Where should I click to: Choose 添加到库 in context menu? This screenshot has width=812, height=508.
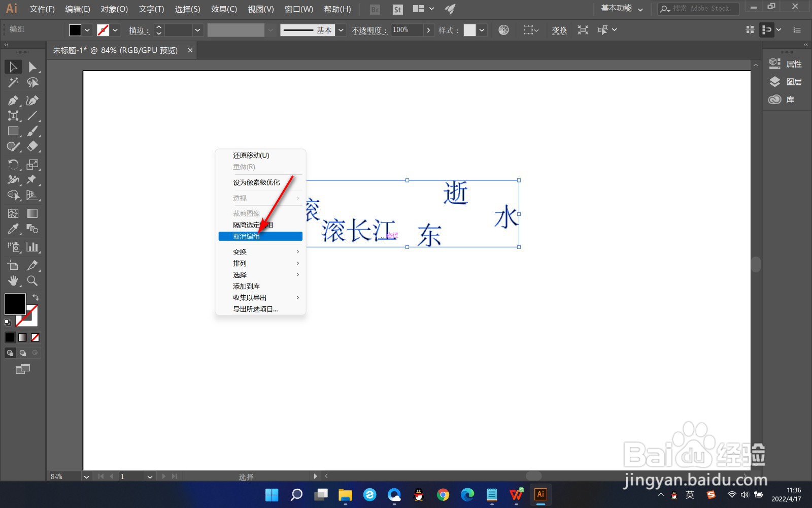260,286
